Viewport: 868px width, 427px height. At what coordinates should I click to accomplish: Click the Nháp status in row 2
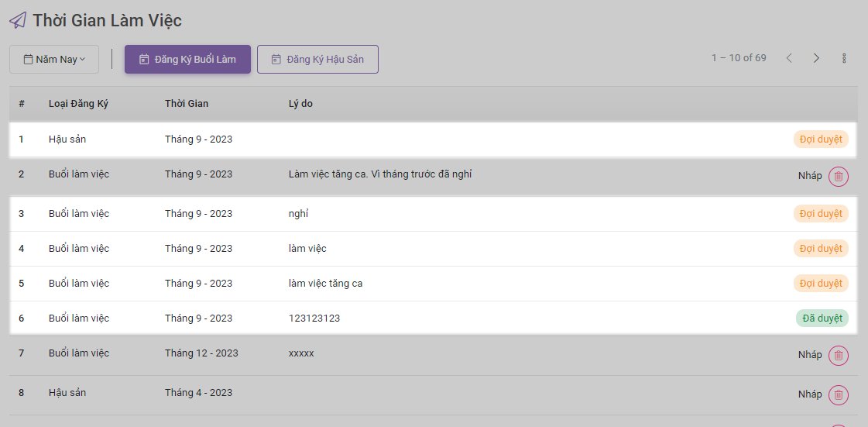point(810,176)
